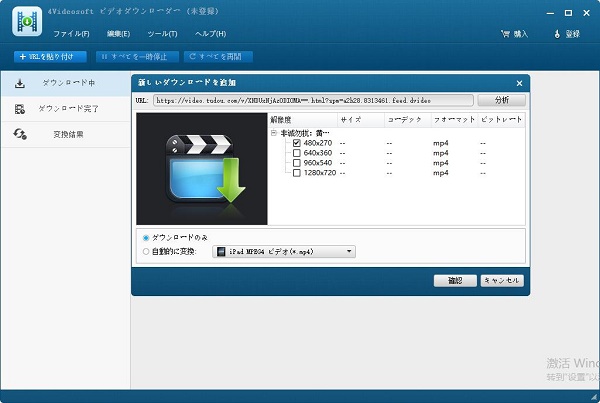Screen dimensions: 600x403
Task: Uncheck the 480x270 resolution checkbox
Action: click(x=297, y=143)
